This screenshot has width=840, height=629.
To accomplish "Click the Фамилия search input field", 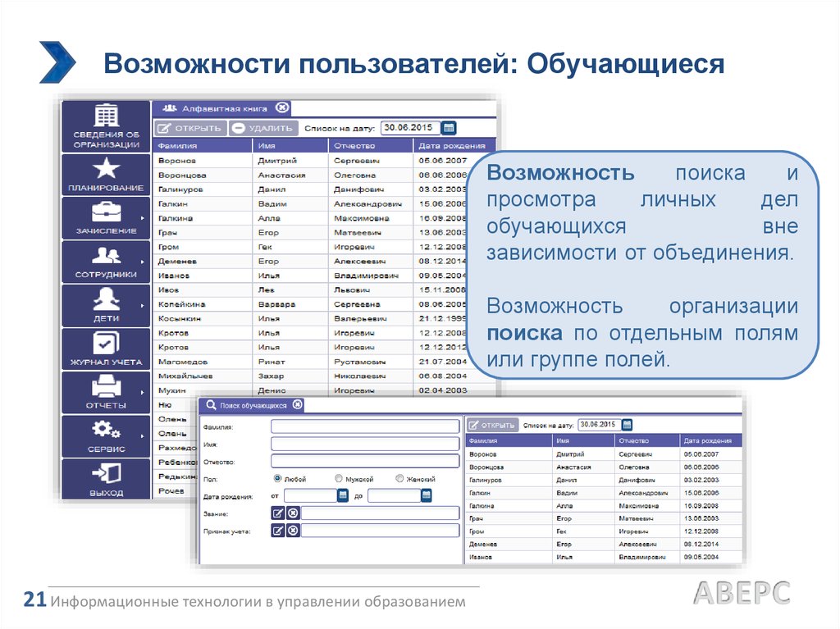I will point(365,426).
